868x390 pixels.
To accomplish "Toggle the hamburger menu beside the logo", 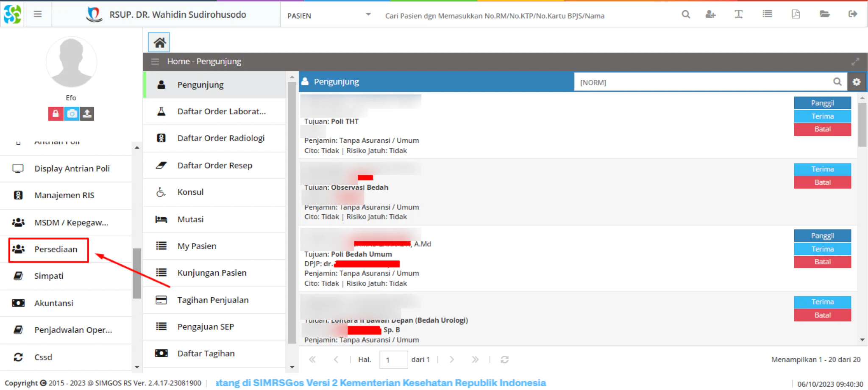I will 38,14.
